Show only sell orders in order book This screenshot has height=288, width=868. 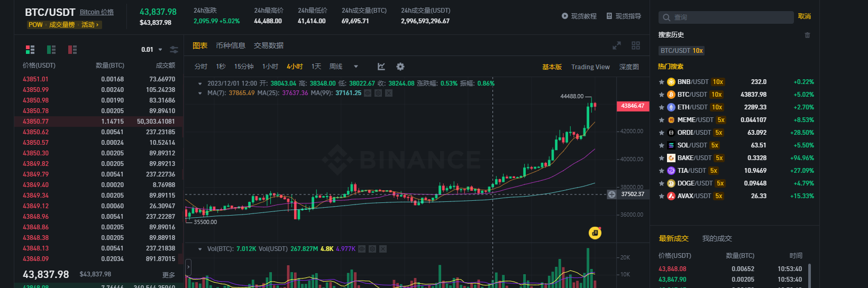[x=72, y=50]
